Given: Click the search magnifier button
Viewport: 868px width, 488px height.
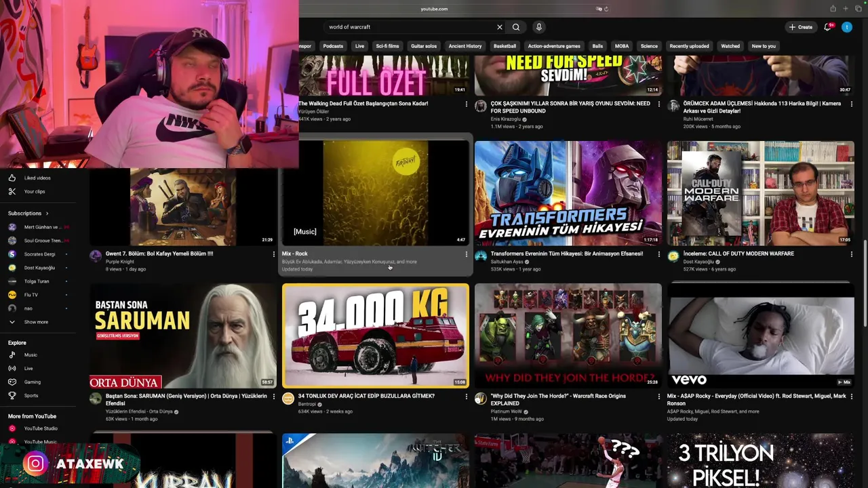Looking at the screenshot, I should pyautogui.click(x=516, y=27).
